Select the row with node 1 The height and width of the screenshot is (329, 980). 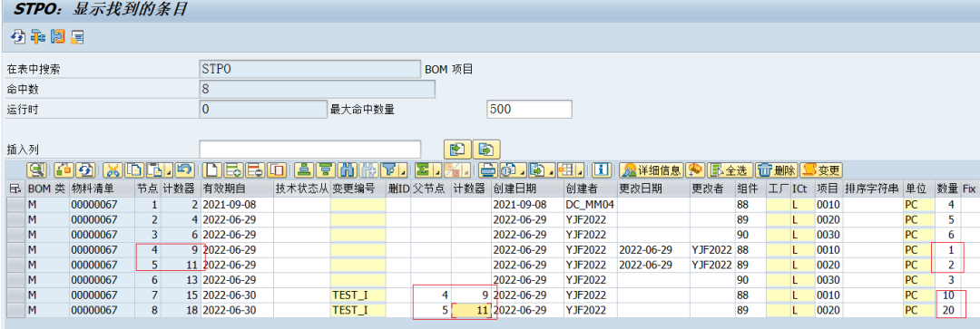tap(15, 204)
